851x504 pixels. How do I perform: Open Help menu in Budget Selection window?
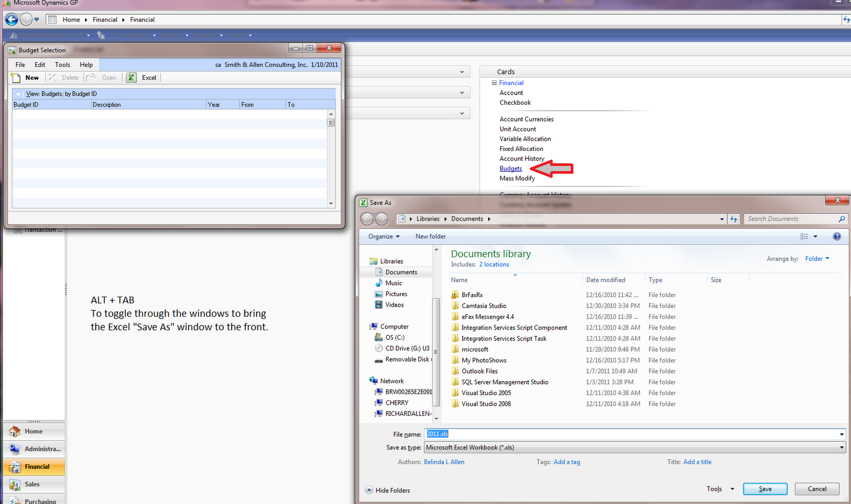click(x=86, y=65)
